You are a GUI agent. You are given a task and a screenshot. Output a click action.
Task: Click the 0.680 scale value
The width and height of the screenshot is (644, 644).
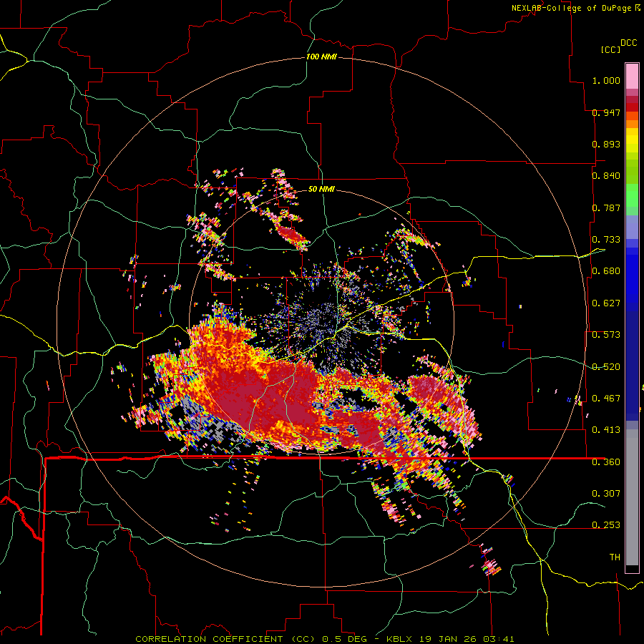(x=606, y=271)
